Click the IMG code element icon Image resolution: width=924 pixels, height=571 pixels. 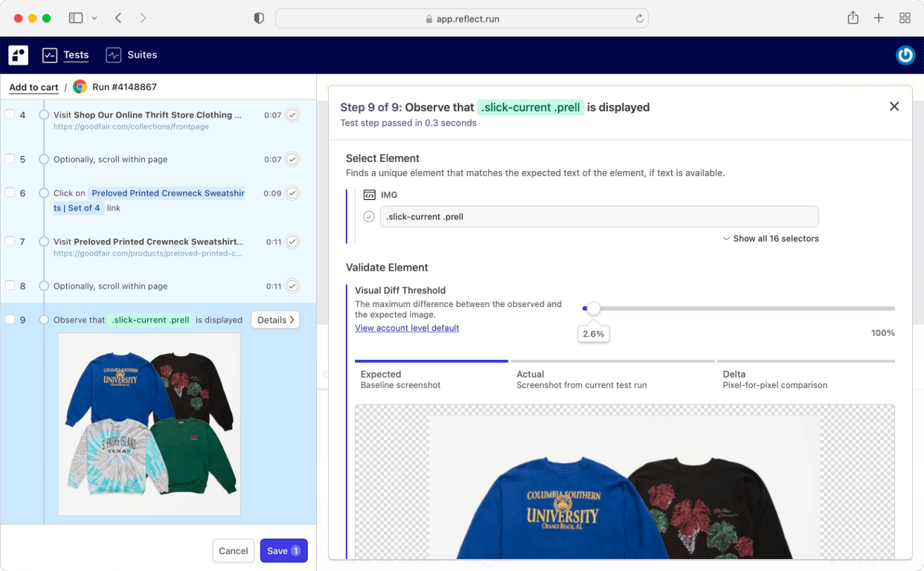click(x=370, y=195)
